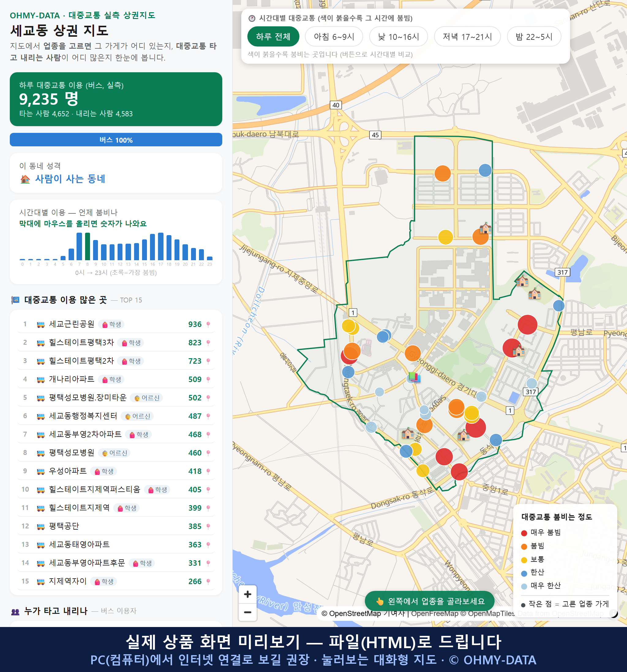Click the bus icon beside 세교근린공원
The width and height of the screenshot is (627, 672).
(x=40, y=325)
